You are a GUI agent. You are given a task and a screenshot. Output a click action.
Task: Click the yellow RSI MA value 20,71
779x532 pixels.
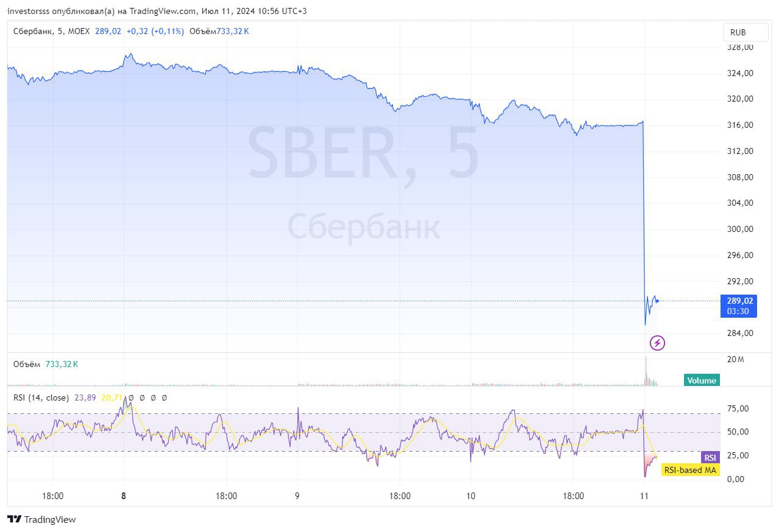pos(111,397)
